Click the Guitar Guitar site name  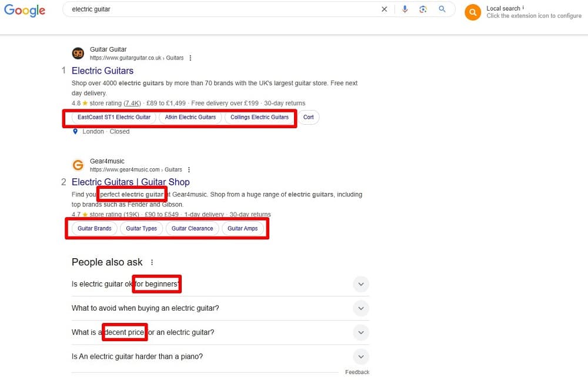click(x=108, y=49)
